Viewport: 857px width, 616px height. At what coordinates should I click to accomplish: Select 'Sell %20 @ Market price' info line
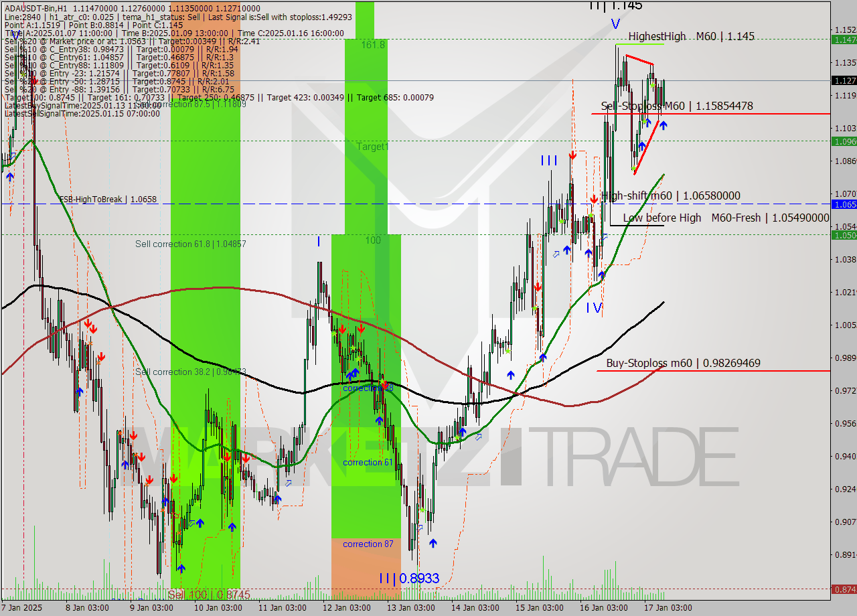coord(132,41)
